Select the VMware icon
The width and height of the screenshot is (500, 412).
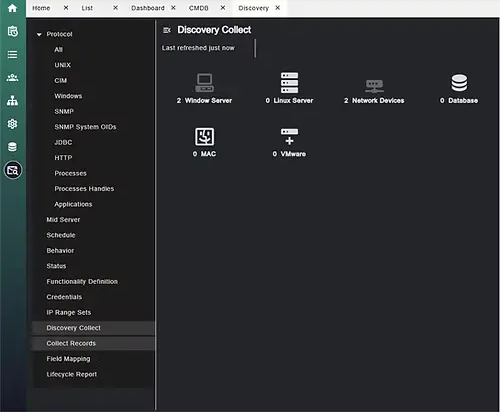click(289, 136)
